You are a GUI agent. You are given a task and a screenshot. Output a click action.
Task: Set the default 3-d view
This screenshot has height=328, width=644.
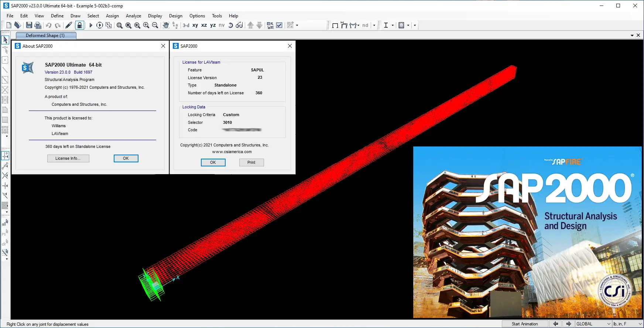[186, 25]
